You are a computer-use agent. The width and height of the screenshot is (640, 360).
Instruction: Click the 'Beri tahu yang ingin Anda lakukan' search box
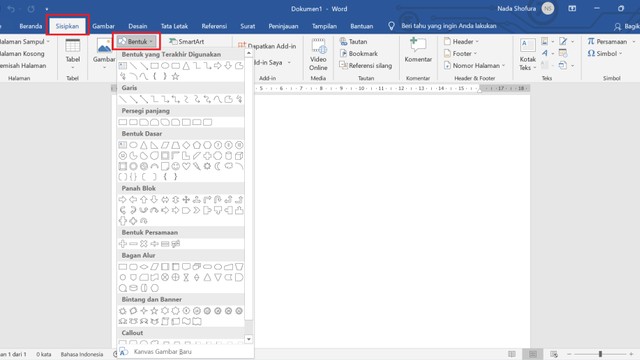tap(449, 26)
